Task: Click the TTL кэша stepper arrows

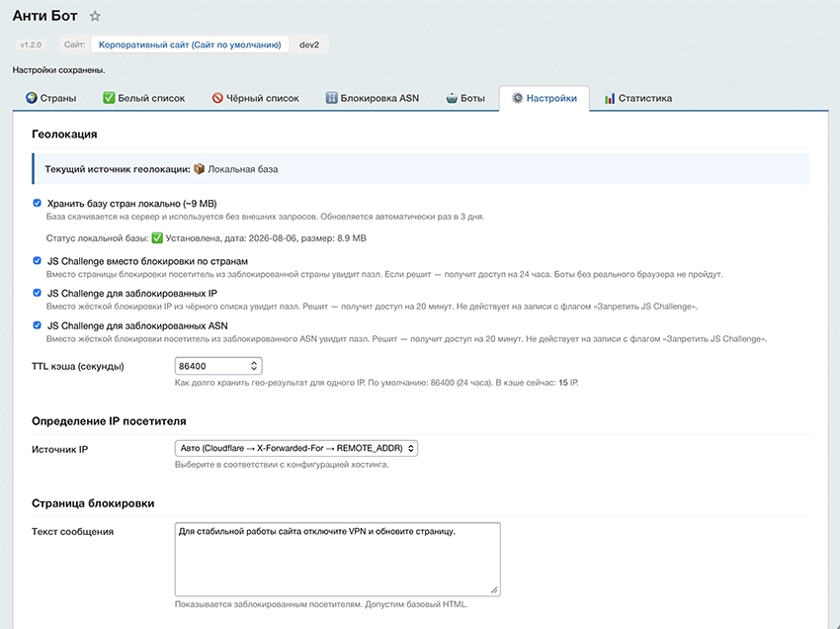Action: pyautogui.click(x=254, y=366)
